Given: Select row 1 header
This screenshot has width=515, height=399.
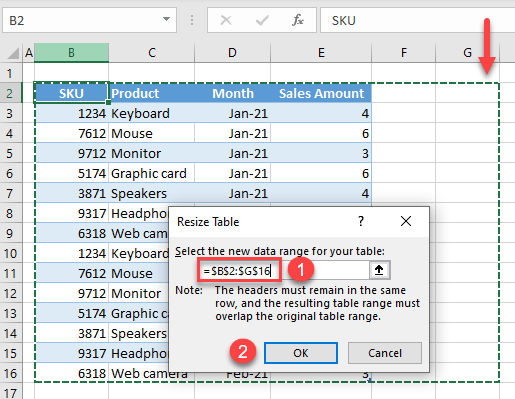Looking at the screenshot, I should 11,73.
